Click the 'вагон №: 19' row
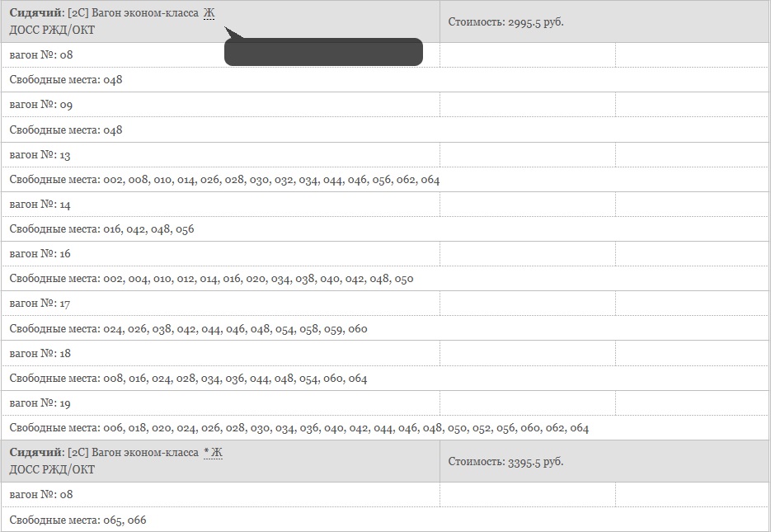Image resolution: width=771 pixels, height=532 pixels. pyautogui.click(x=386, y=403)
